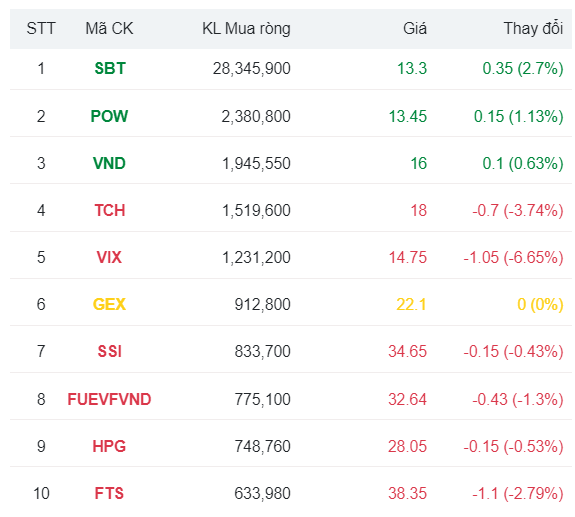This screenshot has height=517, width=575.
Task: Click the price 22.1 for GEX
Action: tap(411, 304)
